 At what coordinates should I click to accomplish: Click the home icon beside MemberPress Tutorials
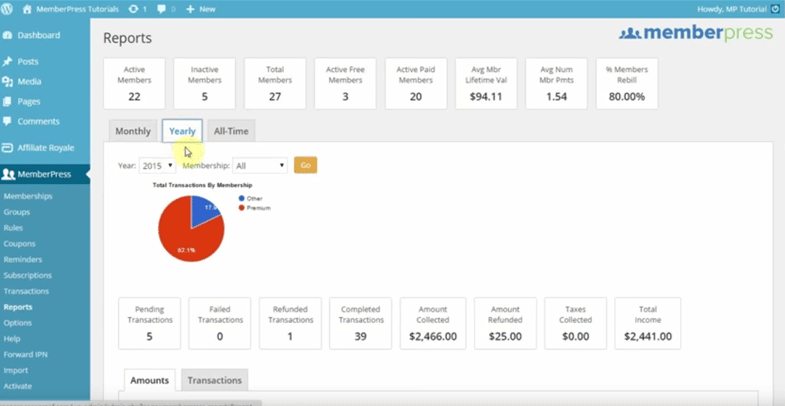[27, 9]
